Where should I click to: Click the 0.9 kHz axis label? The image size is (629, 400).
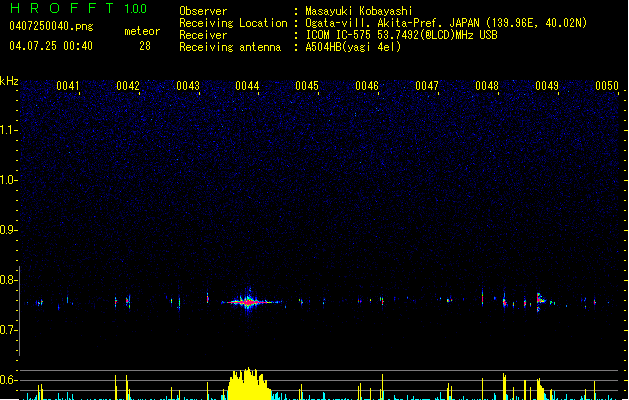8,230
